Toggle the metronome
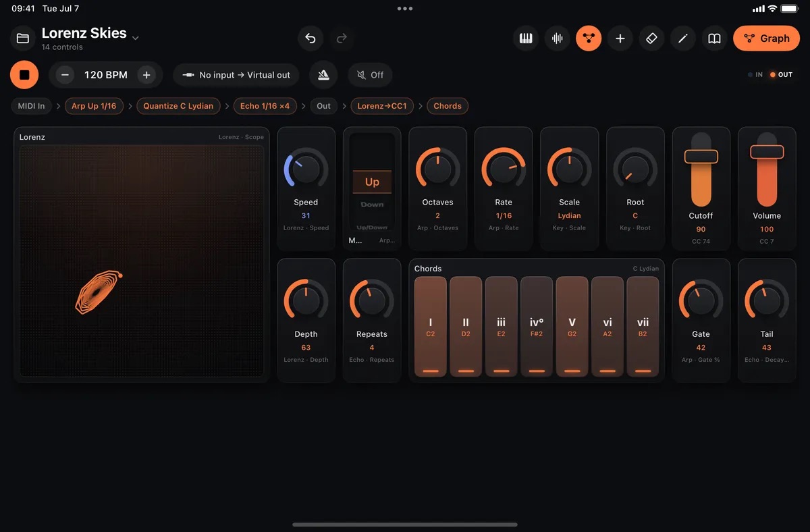Viewport: 810px width, 532px height. coord(324,75)
